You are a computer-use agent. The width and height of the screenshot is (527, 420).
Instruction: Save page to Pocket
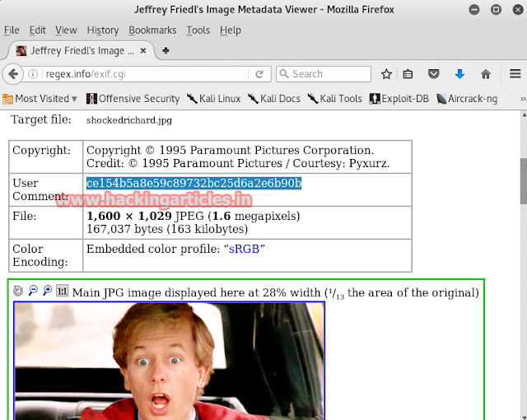point(434,74)
